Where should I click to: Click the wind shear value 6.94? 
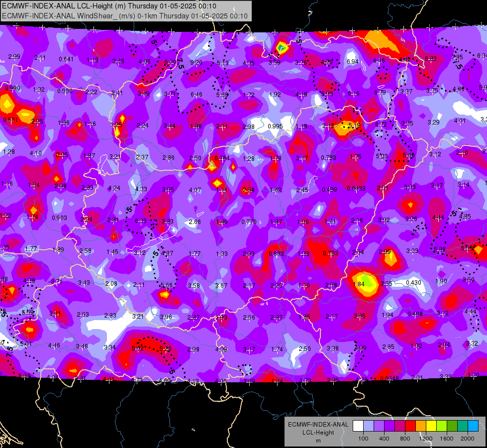click(353, 62)
